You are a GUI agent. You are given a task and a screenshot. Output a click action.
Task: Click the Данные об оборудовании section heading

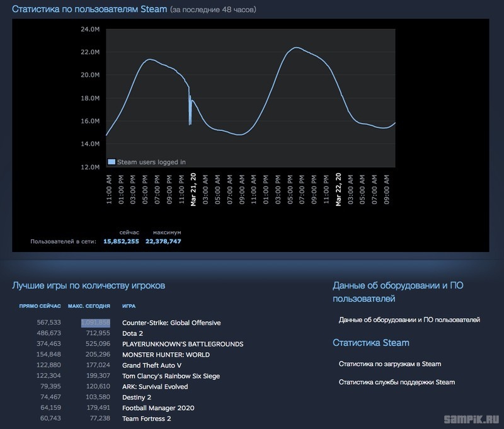(x=398, y=292)
